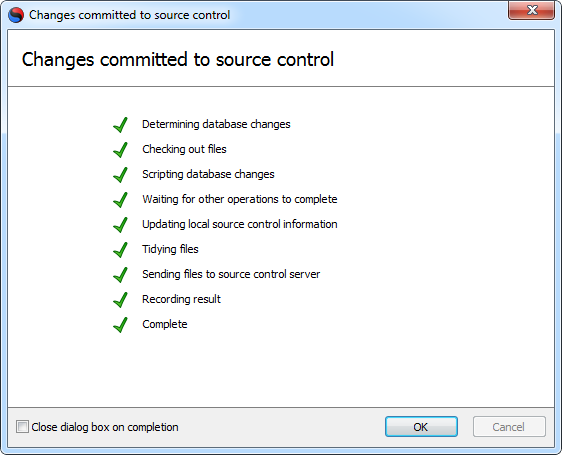The image size is (562, 455).
Task: Click the OK button
Action: 421,427
